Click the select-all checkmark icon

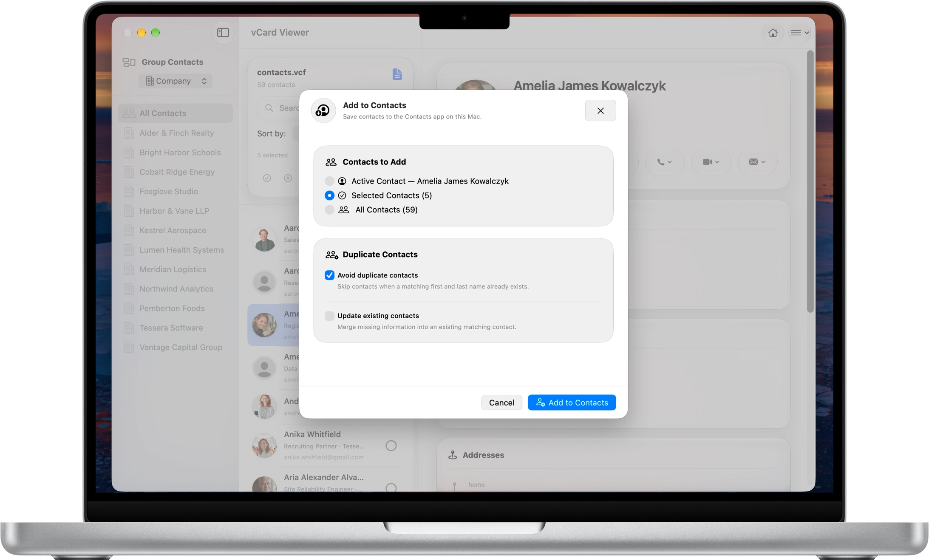[x=267, y=178]
